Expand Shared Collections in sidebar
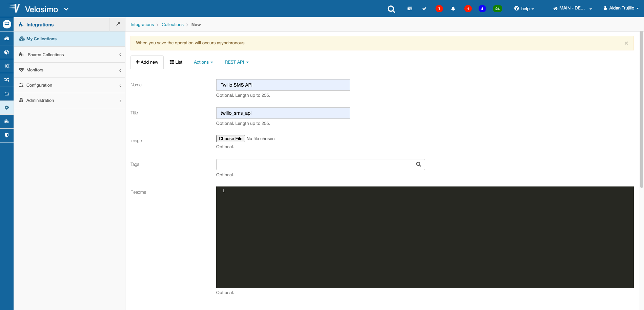Screen dimensions: 644x310 click(x=69, y=54)
